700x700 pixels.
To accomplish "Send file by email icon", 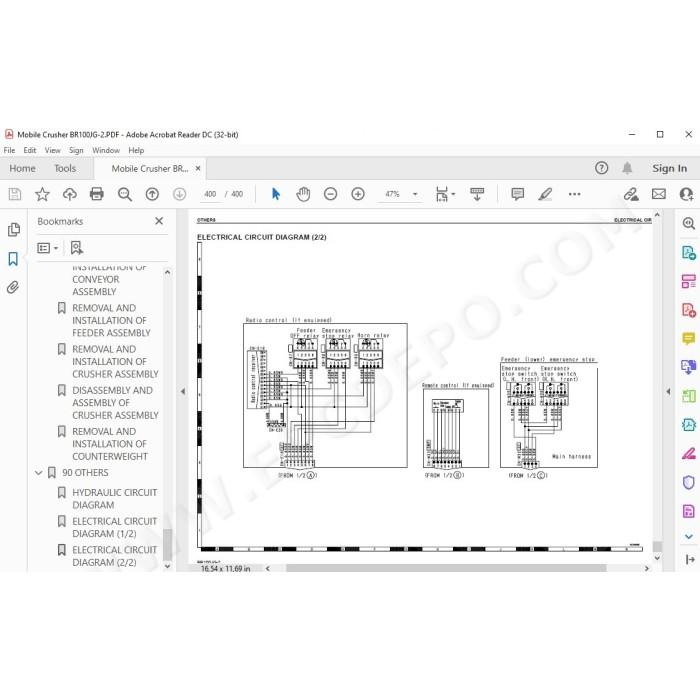I will 658,194.
